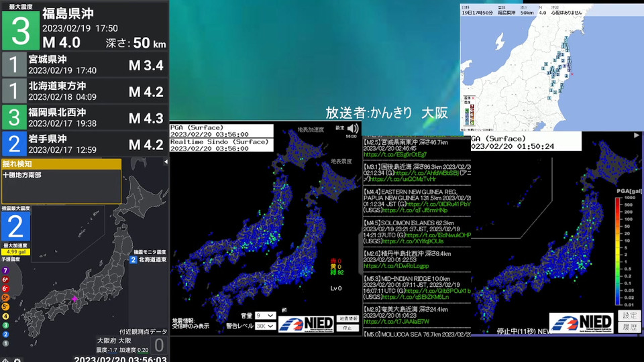
Task: Click the blue intensity 2 legend circle
Action: (5, 335)
